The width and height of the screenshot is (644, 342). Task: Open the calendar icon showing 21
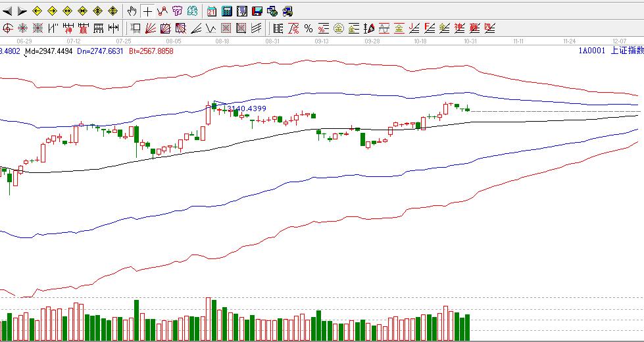coord(211,11)
